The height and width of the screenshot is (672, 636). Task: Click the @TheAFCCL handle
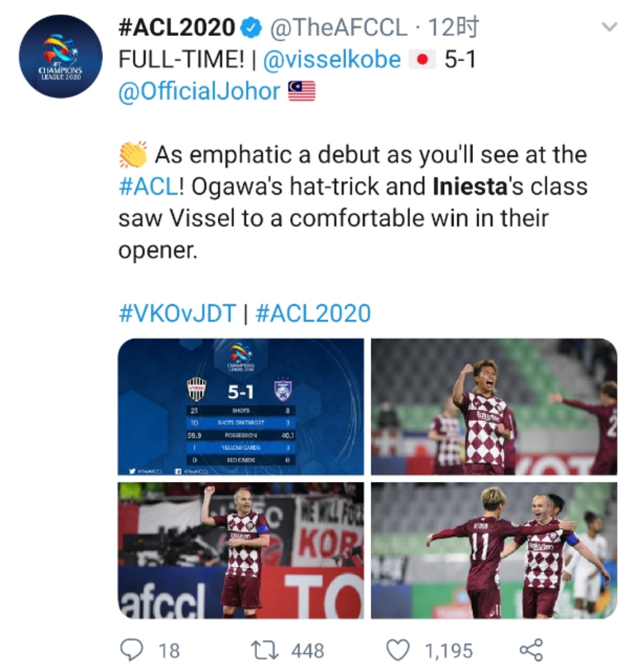pos(338,28)
